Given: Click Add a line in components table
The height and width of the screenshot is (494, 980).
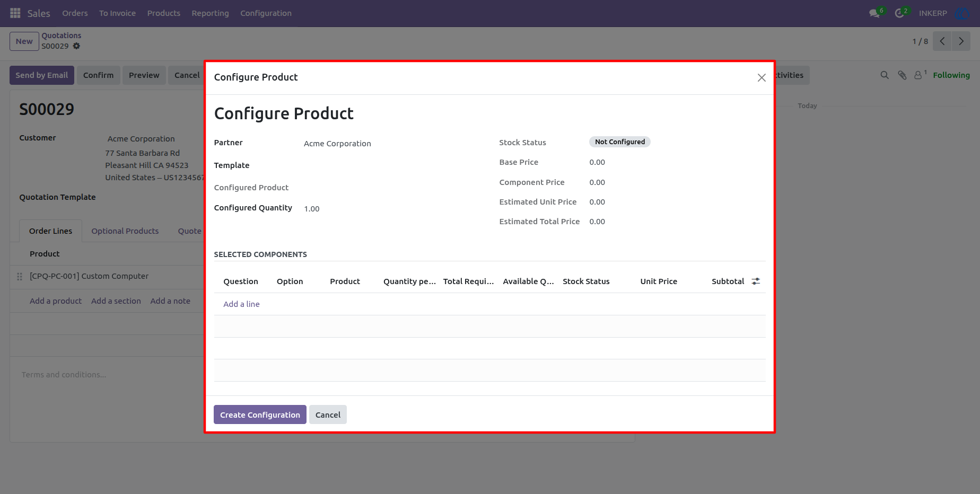Looking at the screenshot, I should [x=241, y=304].
